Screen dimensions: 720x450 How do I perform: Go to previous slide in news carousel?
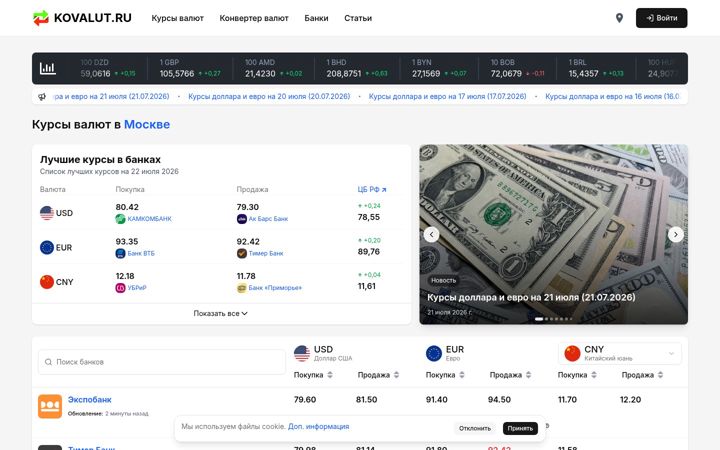(431, 235)
